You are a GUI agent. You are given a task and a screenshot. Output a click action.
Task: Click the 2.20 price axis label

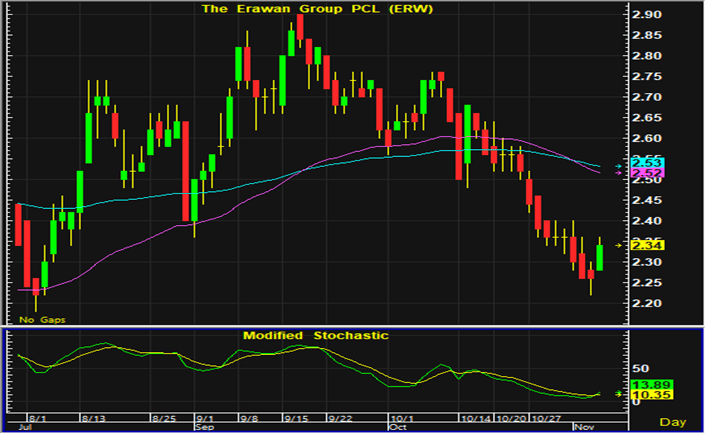(x=645, y=304)
